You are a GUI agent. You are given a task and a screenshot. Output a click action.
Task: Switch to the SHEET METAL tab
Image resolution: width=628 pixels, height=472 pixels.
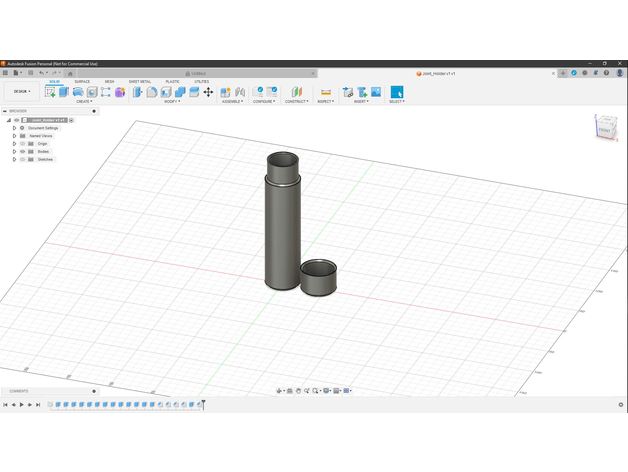tap(140, 81)
